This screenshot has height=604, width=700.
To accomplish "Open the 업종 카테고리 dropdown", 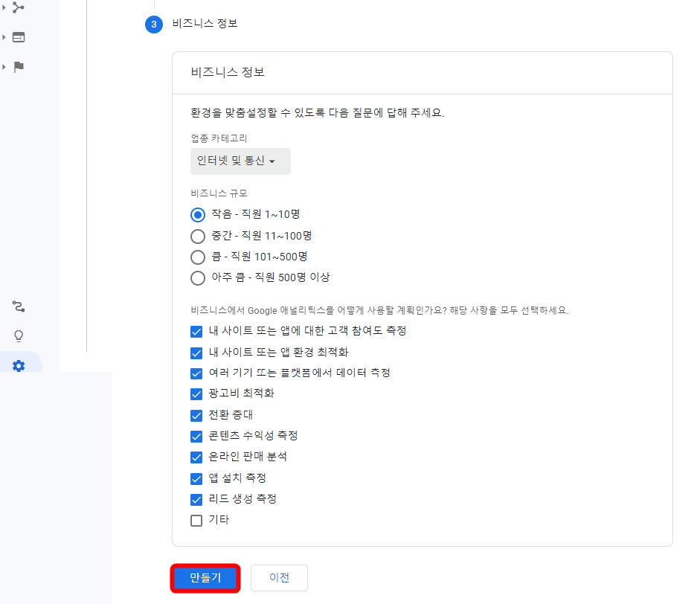I will click(240, 161).
